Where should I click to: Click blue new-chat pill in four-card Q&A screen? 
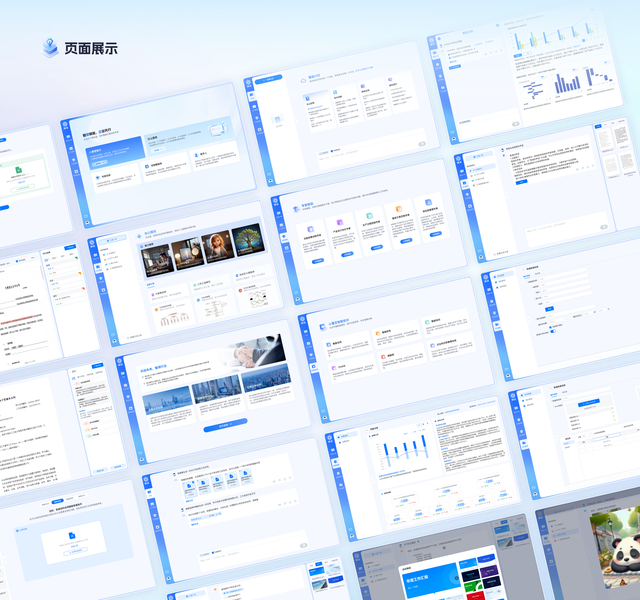pos(268,79)
